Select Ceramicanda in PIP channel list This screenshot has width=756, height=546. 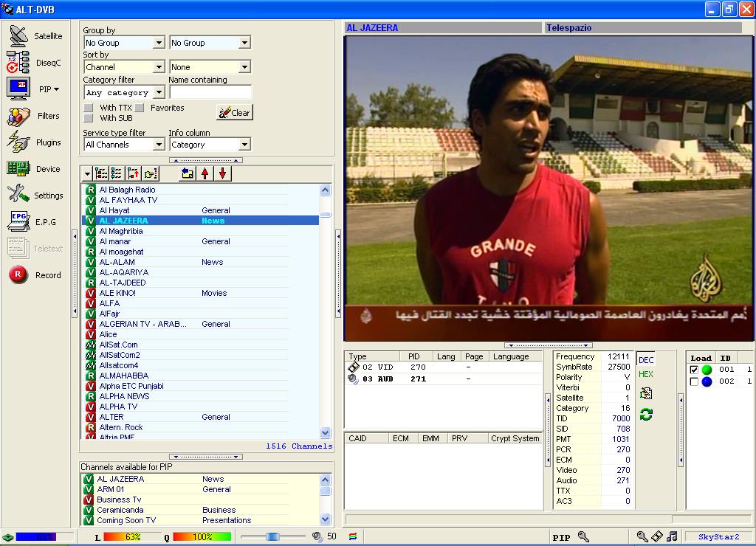coord(200,510)
